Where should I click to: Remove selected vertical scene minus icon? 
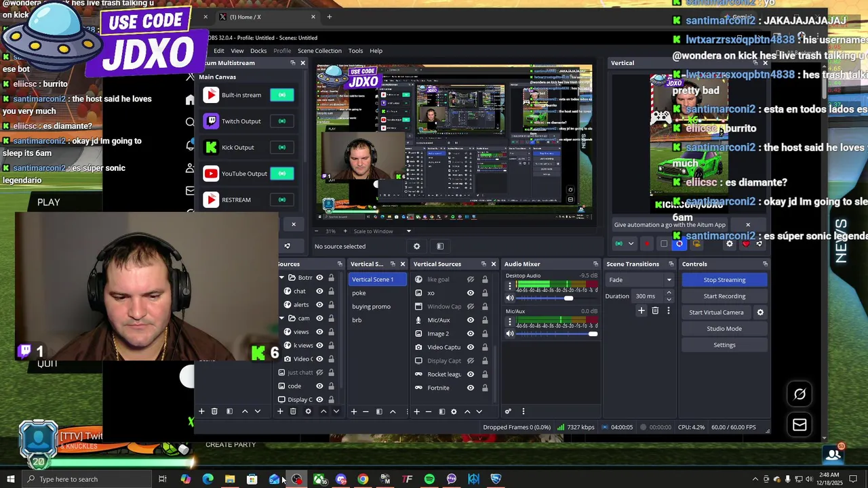366,411
